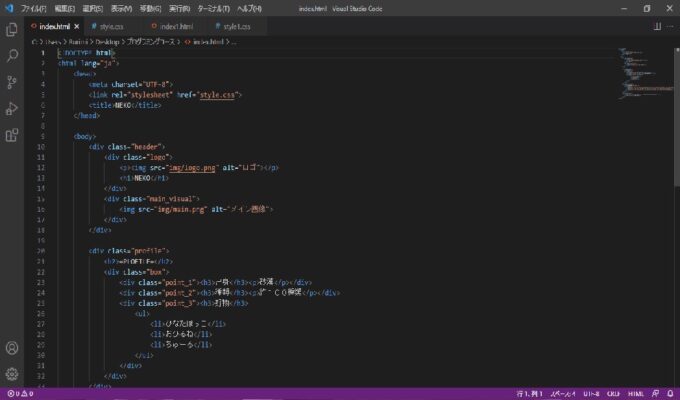Click the feedback icon in status bar
Screen dimensions: 680x400
tap(654, 394)
